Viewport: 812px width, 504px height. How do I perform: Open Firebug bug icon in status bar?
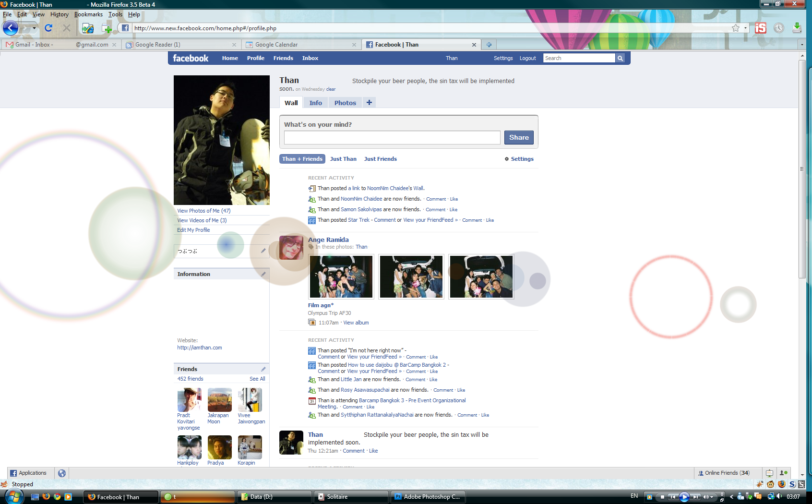pyautogui.click(x=760, y=484)
